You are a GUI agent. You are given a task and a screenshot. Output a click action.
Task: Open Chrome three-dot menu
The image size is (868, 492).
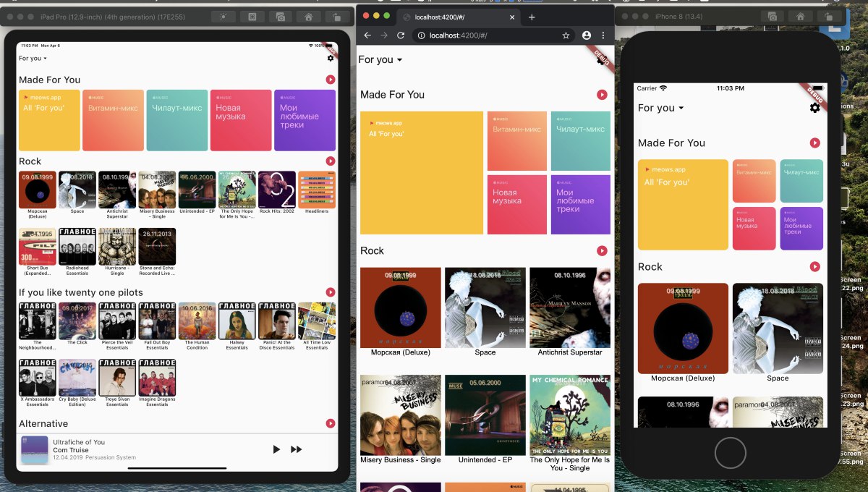(x=603, y=35)
